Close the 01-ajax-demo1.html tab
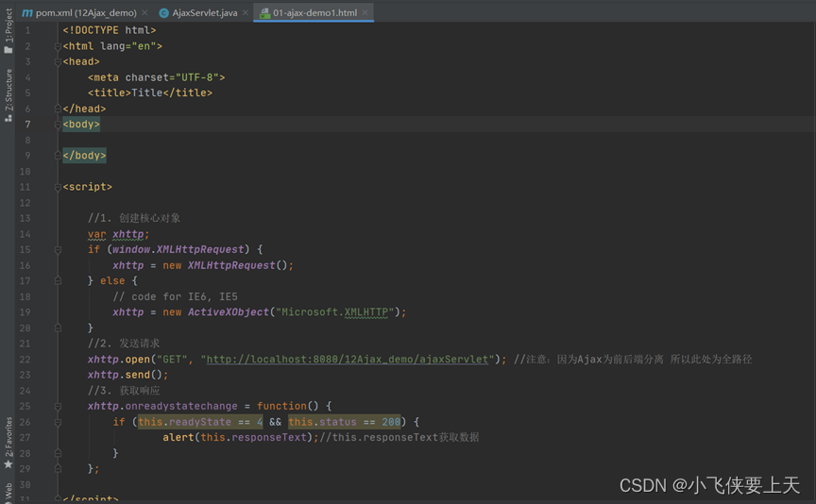Image resolution: width=816 pixels, height=504 pixels. coord(365,13)
